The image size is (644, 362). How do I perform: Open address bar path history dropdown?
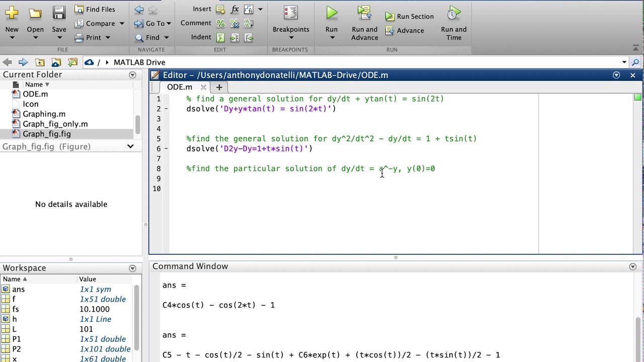(624, 62)
